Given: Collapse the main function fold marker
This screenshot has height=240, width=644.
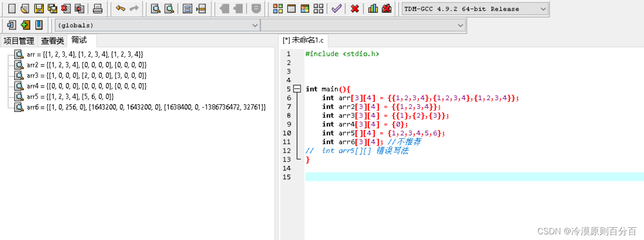Looking at the screenshot, I should pyautogui.click(x=297, y=89).
